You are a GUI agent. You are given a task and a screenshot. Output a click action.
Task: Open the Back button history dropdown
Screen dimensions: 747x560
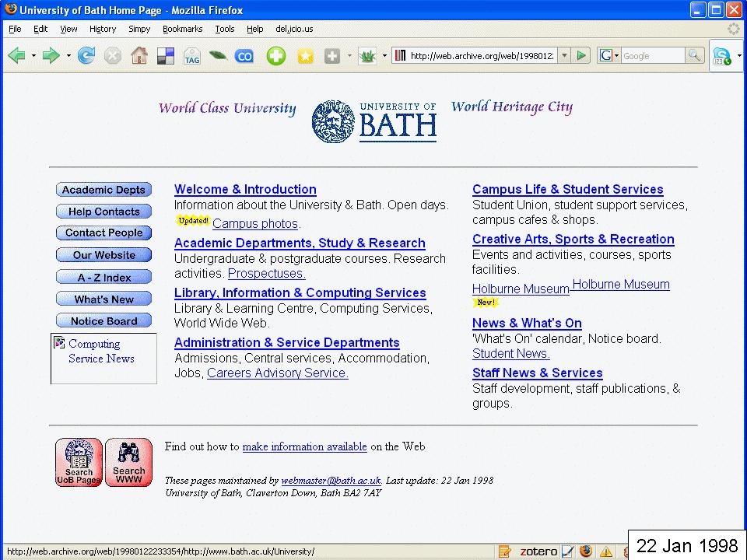[x=33, y=56]
